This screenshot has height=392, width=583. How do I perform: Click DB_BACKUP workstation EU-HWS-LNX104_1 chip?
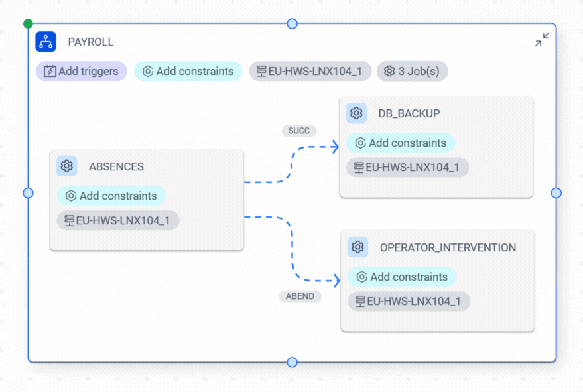click(x=407, y=168)
